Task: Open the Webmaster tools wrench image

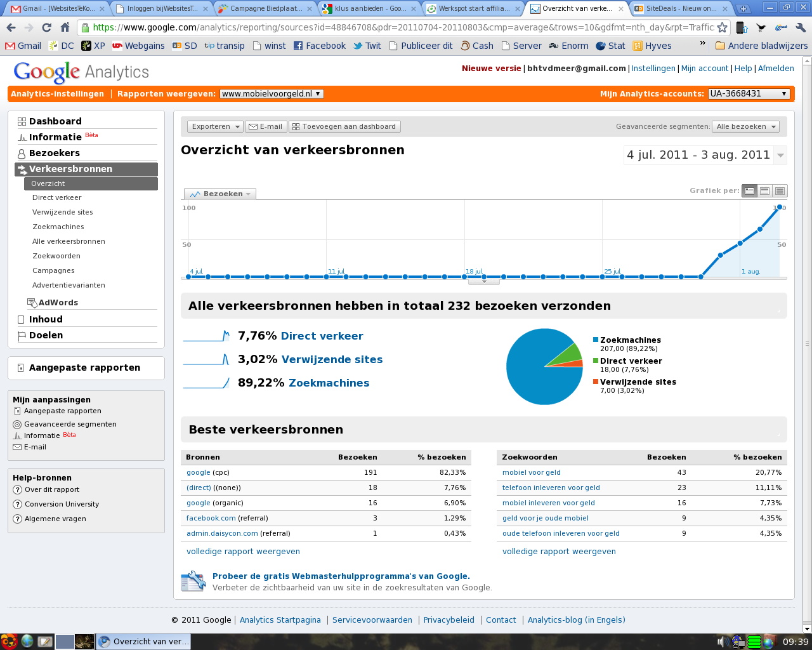Action: (193, 581)
